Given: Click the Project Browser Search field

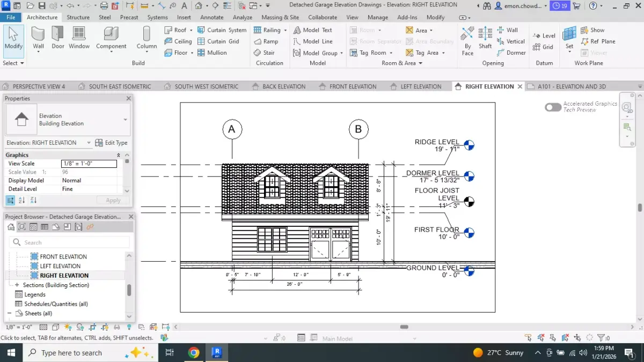Looking at the screenshot, I should tap(69, 242).
